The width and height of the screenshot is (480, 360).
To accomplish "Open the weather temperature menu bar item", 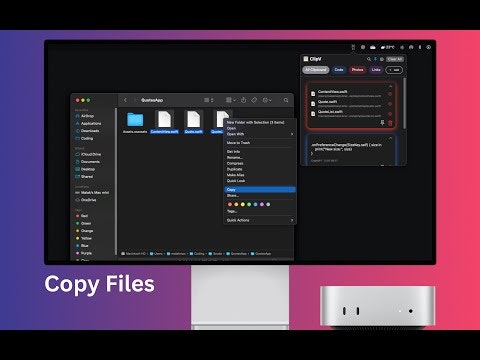I will point(388,47).
